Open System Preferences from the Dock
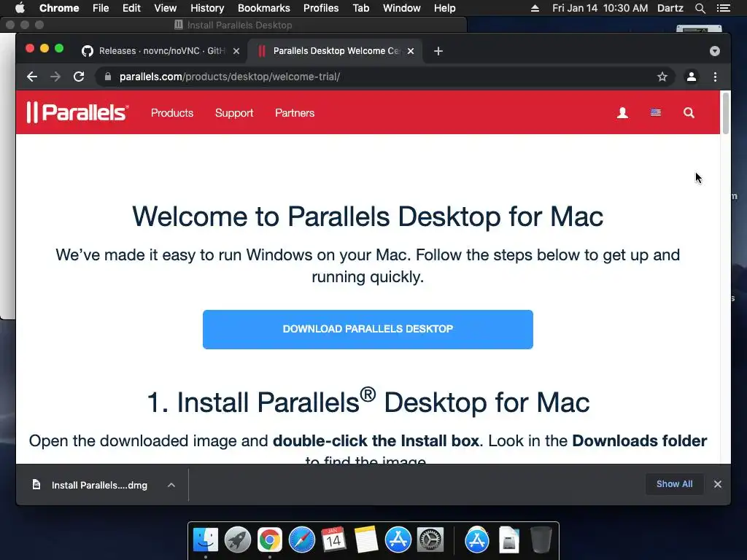747x560 pixels. pyautogui.click(x=430, y=540)
